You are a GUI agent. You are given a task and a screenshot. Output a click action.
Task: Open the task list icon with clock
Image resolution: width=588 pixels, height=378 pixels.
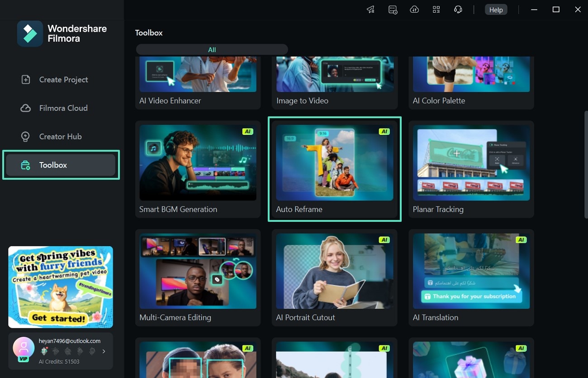coord(393,10)
